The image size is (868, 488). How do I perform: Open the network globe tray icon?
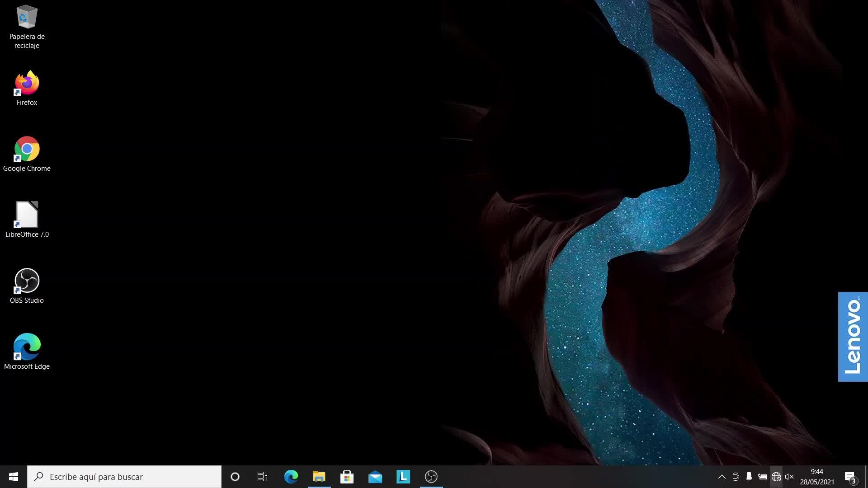pos(776,477)
